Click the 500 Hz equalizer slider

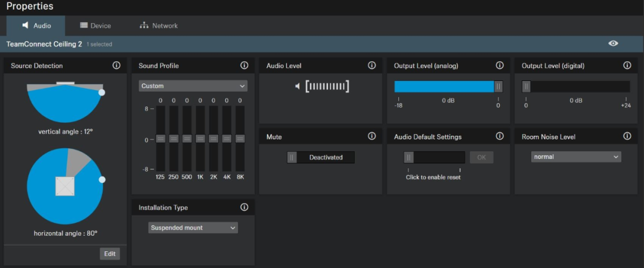[x=187, y=139]
